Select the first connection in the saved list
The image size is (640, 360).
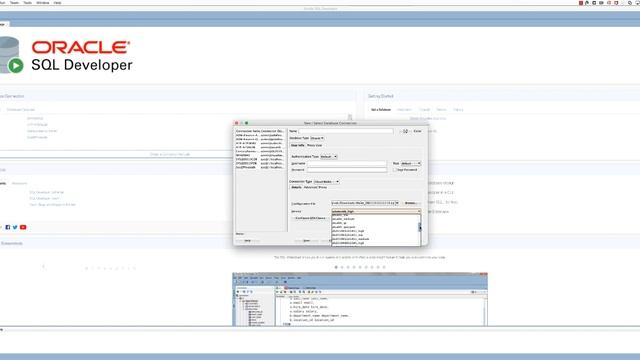pyautogui.click(x=260, y=135)
